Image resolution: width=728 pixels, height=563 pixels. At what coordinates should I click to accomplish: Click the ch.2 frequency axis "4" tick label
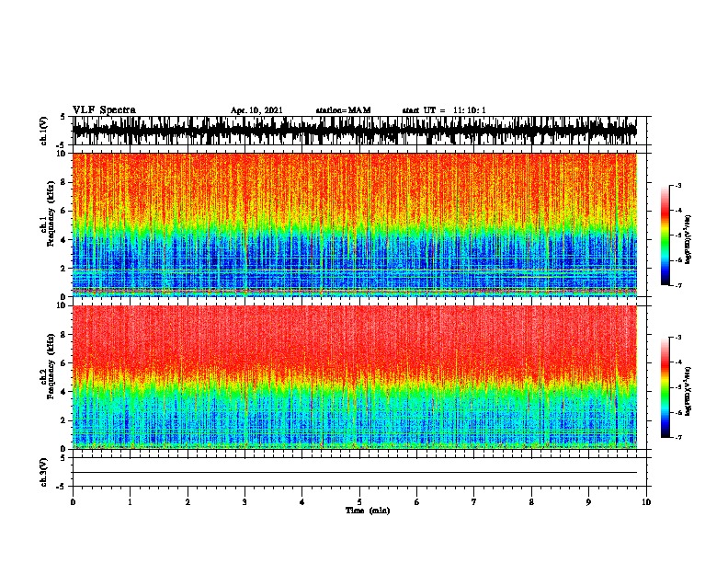pos(64,392)
